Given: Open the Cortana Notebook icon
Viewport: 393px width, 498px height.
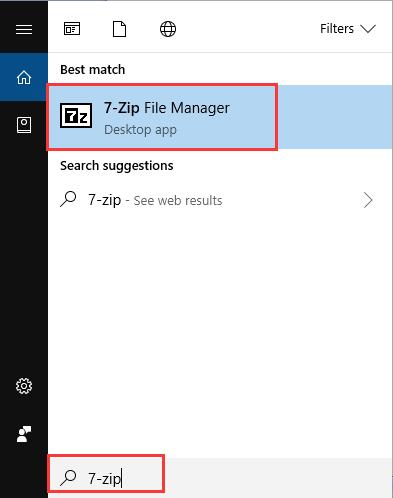Looking at the screenshot, I should [x=24, y=125].
